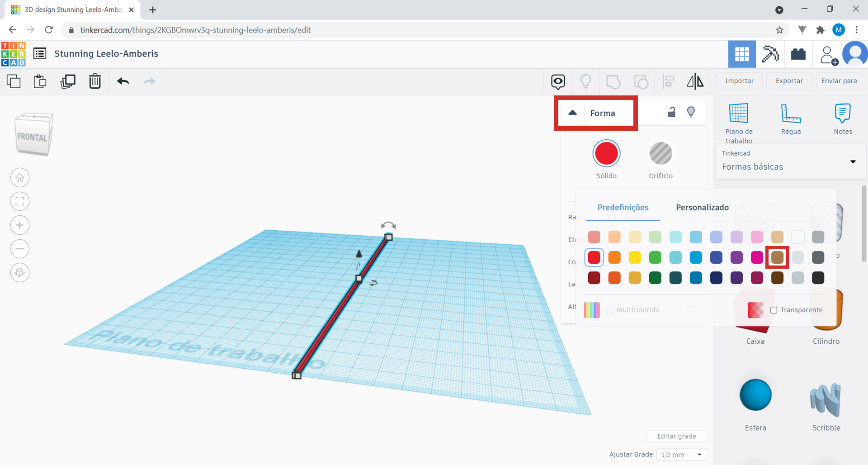Click the black height cone handle on shape

[359, 253]
